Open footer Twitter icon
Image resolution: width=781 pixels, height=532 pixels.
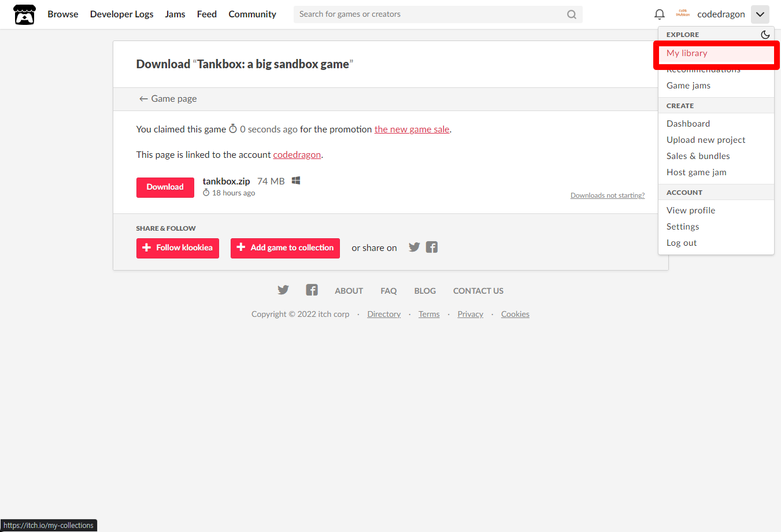pos(283,290)
